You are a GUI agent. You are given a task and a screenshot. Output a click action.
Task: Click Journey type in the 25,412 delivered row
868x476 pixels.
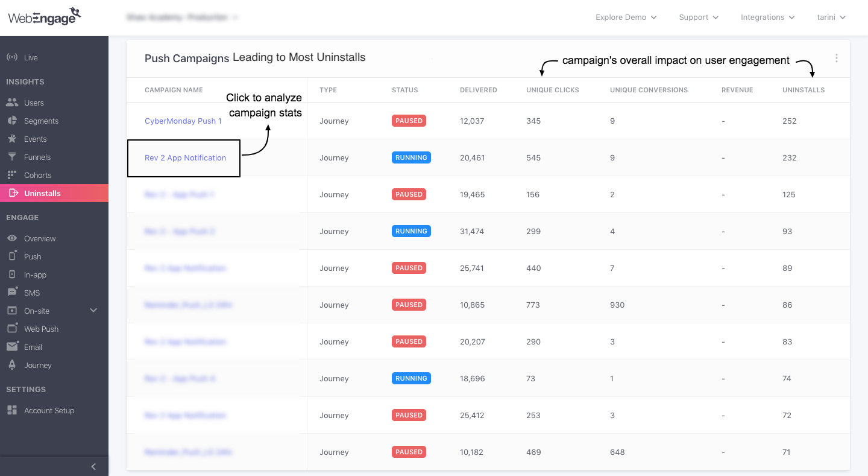(x=334, y=415)
